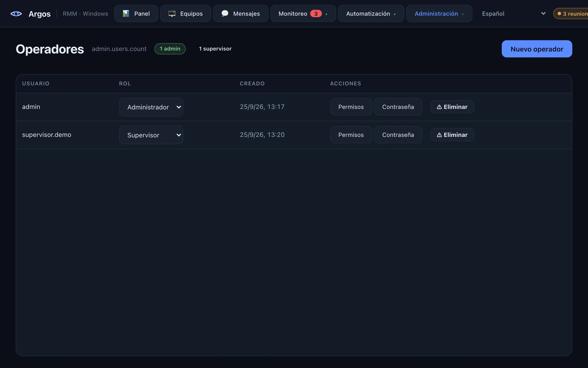Viewport: 588px width, 368px height.
Task: Go to the Equipos tab
Action: pyautogui.click(x=185, y=13)
